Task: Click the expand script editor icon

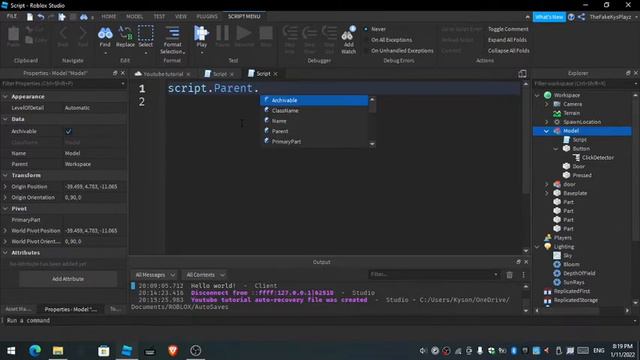Action: click(522, 73)
